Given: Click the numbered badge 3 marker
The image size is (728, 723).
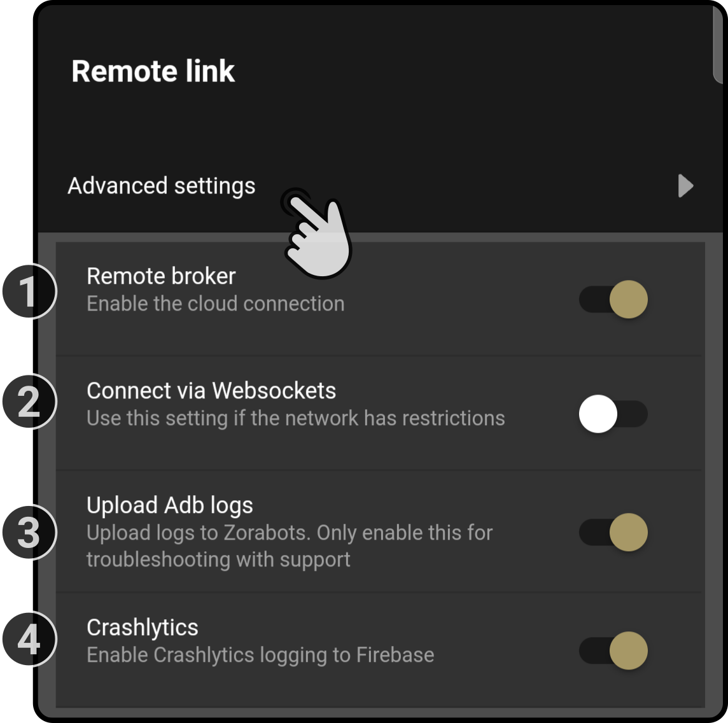Looking at the screenshot, I should (29, 532).
